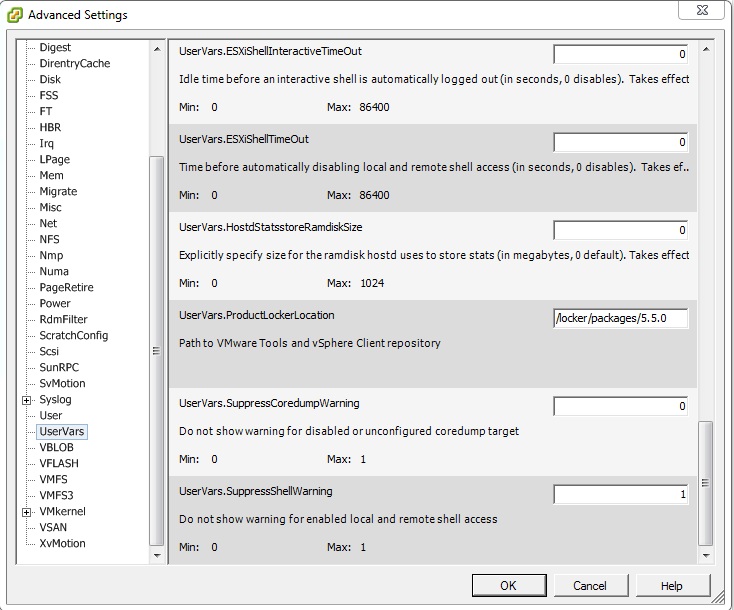Screen dimensions: 734x610
Task: Select the Migrate tree item
Action: pyautogui.click(x=58, y=191)
